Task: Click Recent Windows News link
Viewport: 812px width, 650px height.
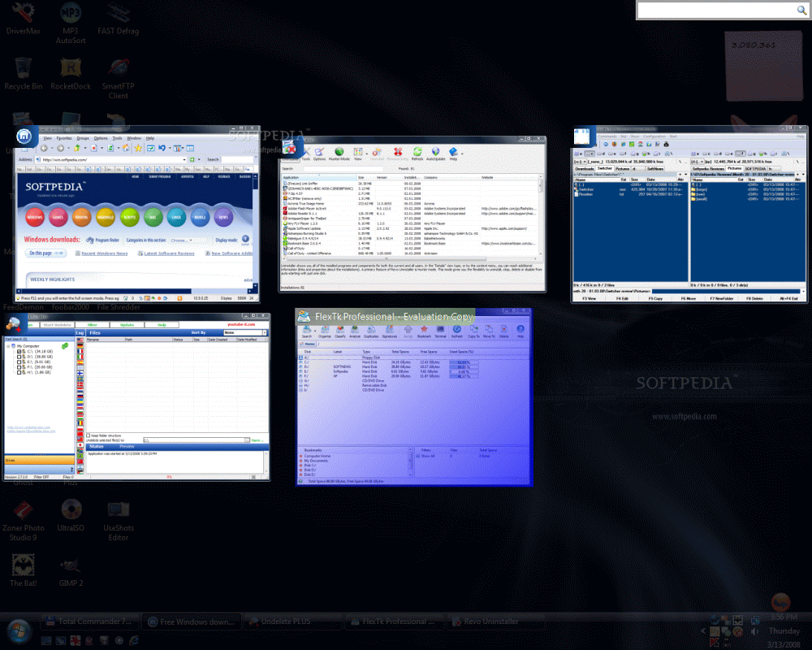Action: (105, 253)
